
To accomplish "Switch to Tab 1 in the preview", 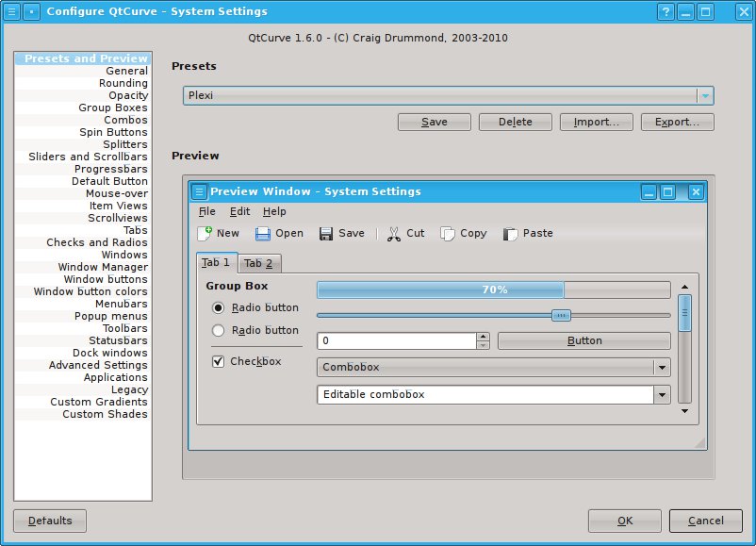I will coord(217,262).
